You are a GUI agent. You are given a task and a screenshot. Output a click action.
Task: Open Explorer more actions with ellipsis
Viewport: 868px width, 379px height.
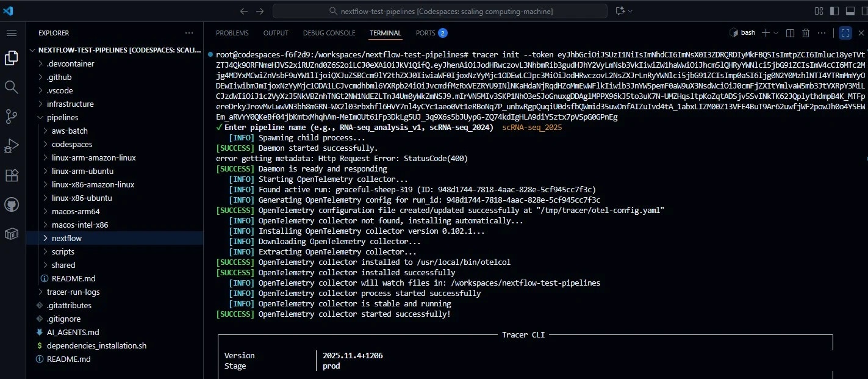[x=189, y=32]
